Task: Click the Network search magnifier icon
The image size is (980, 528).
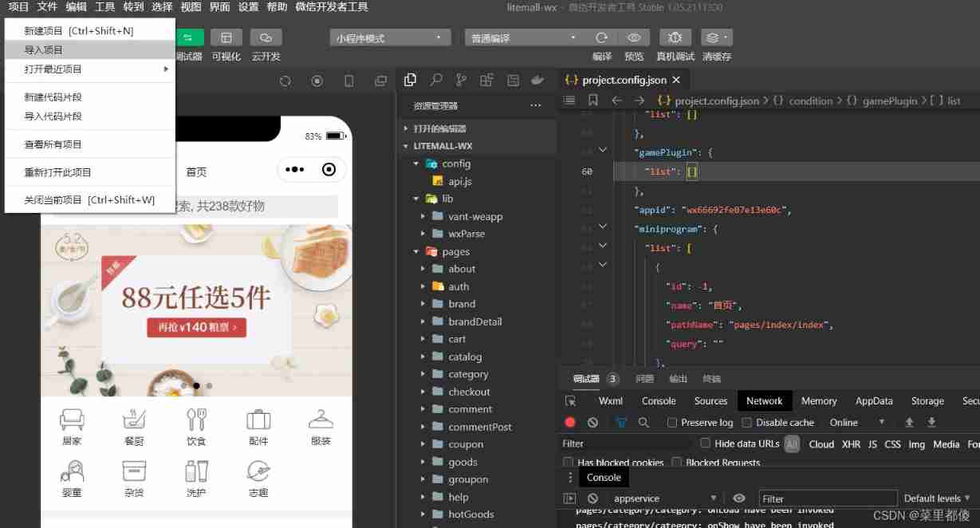Action: point(643,423)
